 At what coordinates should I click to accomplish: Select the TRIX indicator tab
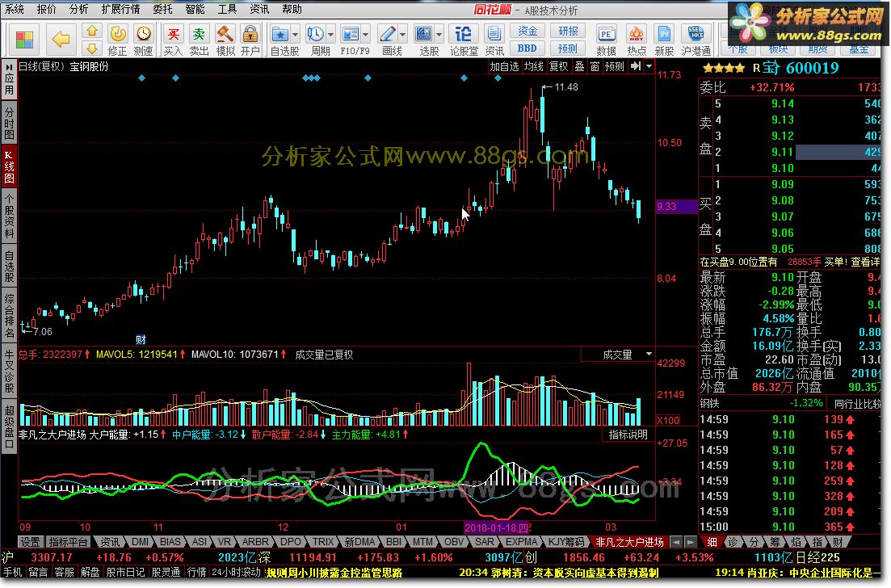tap(323, 542)
